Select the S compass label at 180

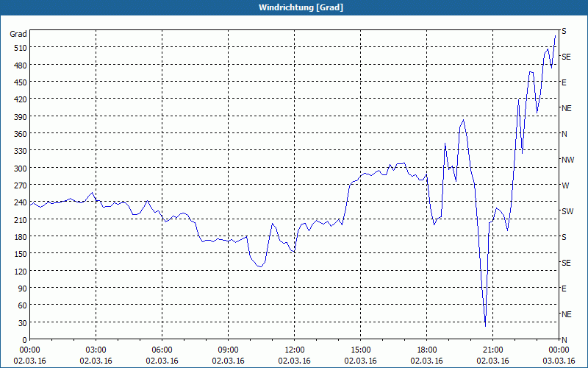(564, 237)
